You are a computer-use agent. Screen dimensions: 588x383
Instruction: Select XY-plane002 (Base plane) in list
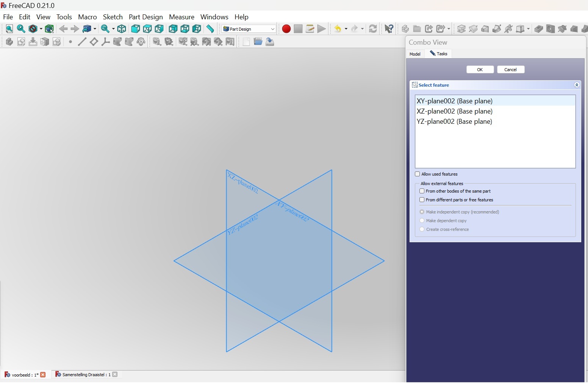tap(495, 101)
